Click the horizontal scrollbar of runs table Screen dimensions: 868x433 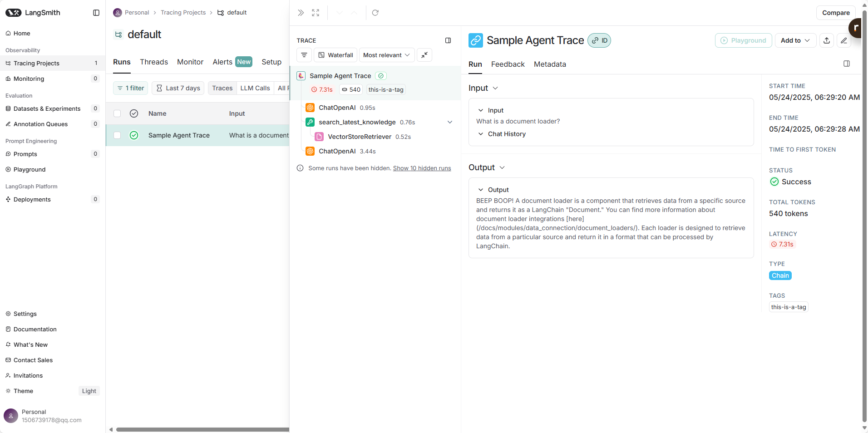[202, 429]
